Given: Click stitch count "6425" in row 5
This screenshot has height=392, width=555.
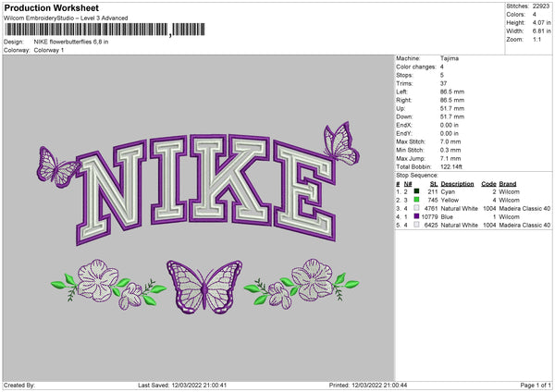Looking at the screenshot, I should (x=431, y=225).
